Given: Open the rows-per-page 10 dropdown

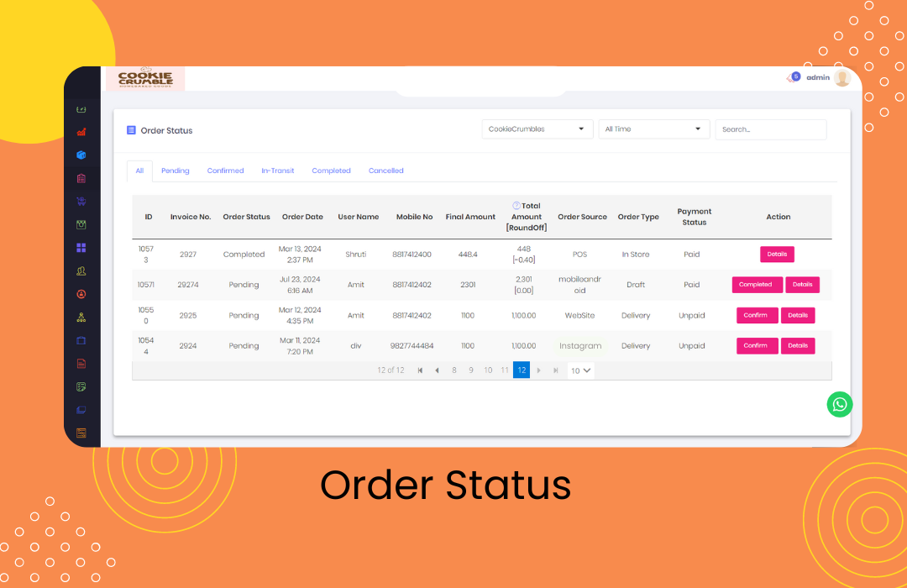Looking at the screenshot, I should [x=580, y=370].
